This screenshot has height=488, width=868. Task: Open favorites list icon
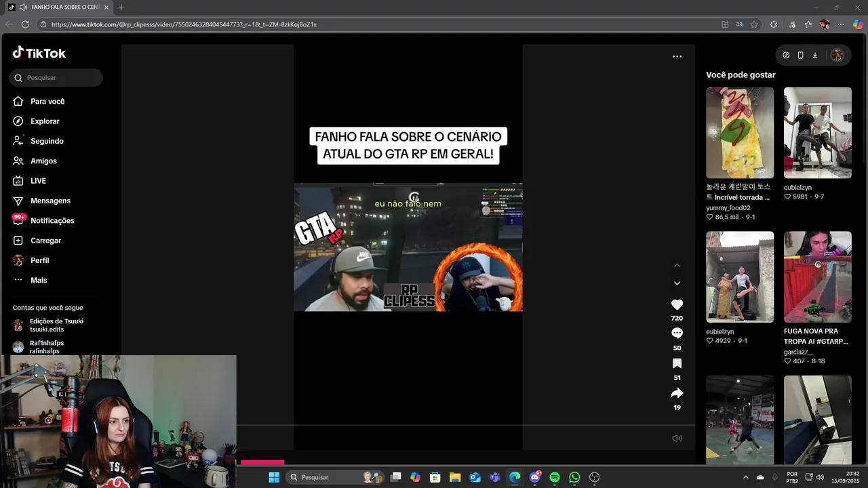[x=808, y=24]
